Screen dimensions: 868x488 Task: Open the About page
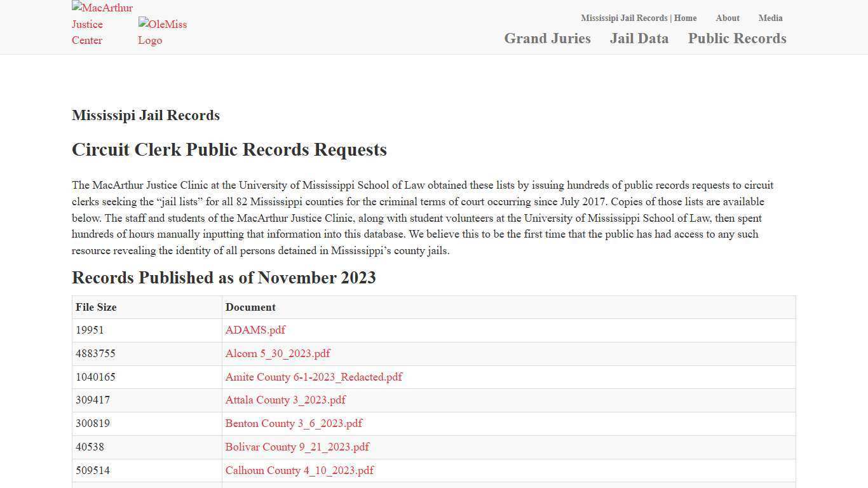(728, 18)
